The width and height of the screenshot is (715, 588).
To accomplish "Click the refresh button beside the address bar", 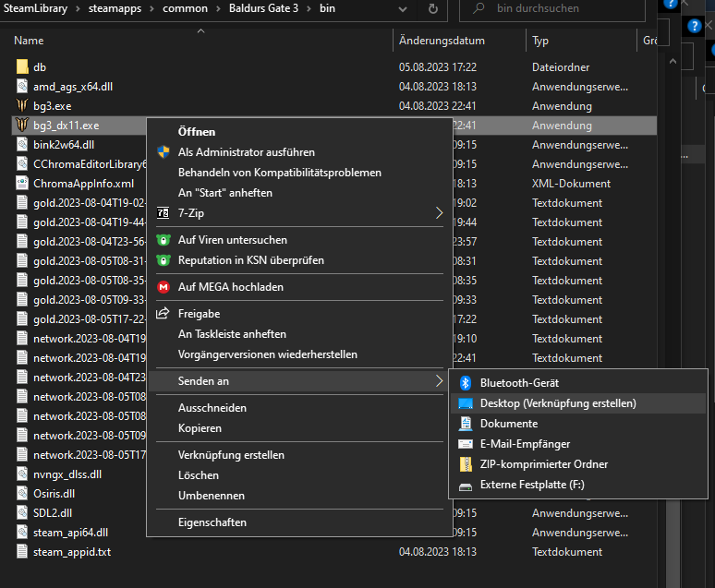I will pyautogui.click(x=433, y=8).
